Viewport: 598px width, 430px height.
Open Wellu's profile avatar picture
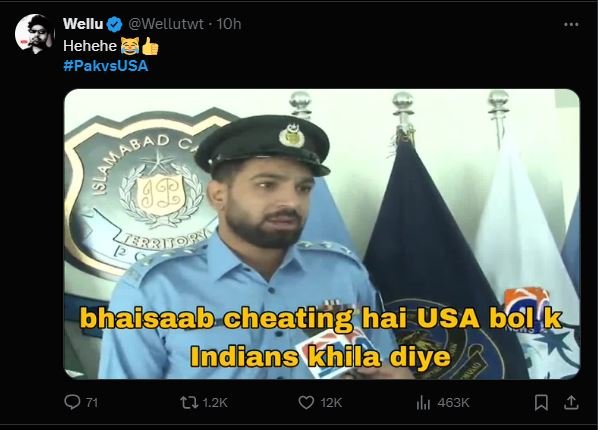pos(35,34)
